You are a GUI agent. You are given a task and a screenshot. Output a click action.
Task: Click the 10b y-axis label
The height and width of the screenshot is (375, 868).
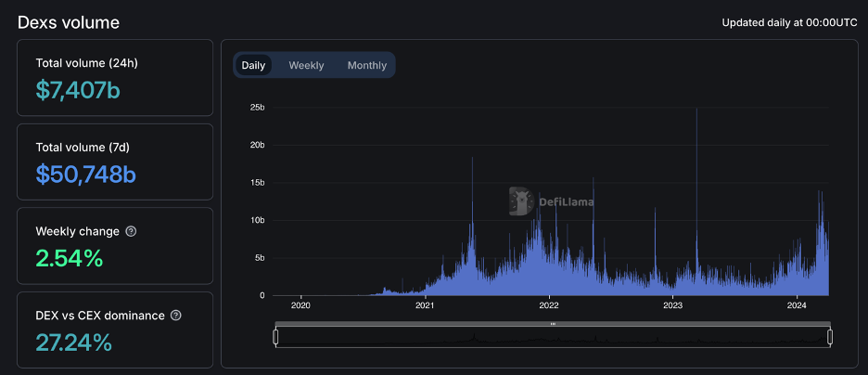tap(258, 221)
